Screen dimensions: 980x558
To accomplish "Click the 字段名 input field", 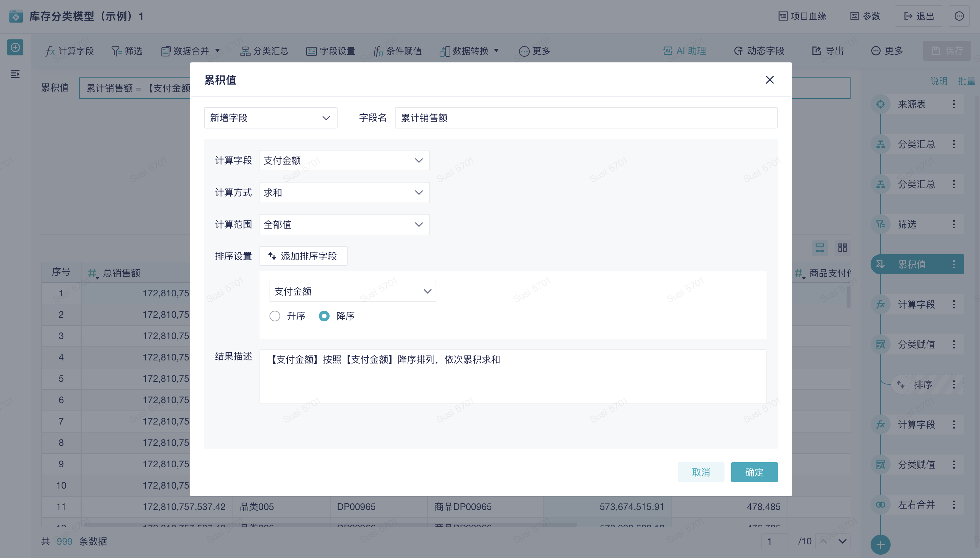I will [x=585, y=118].
